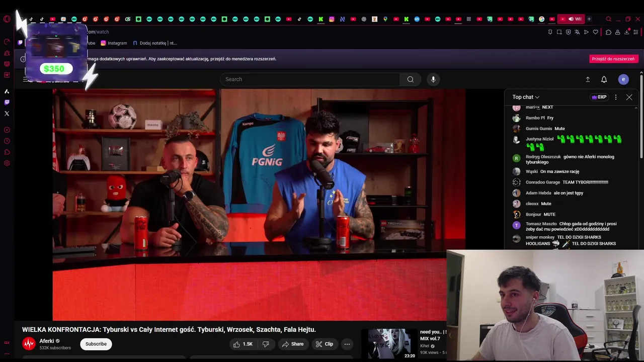This screenshot has height=362, width=644.
Task: Open Twitch panel in the sidebar
Action: click(x=7, y=102)
